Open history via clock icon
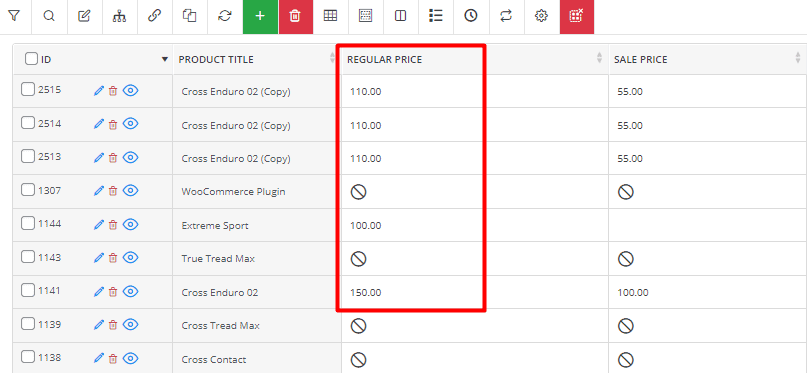807x373 pixels. [471, 16]
